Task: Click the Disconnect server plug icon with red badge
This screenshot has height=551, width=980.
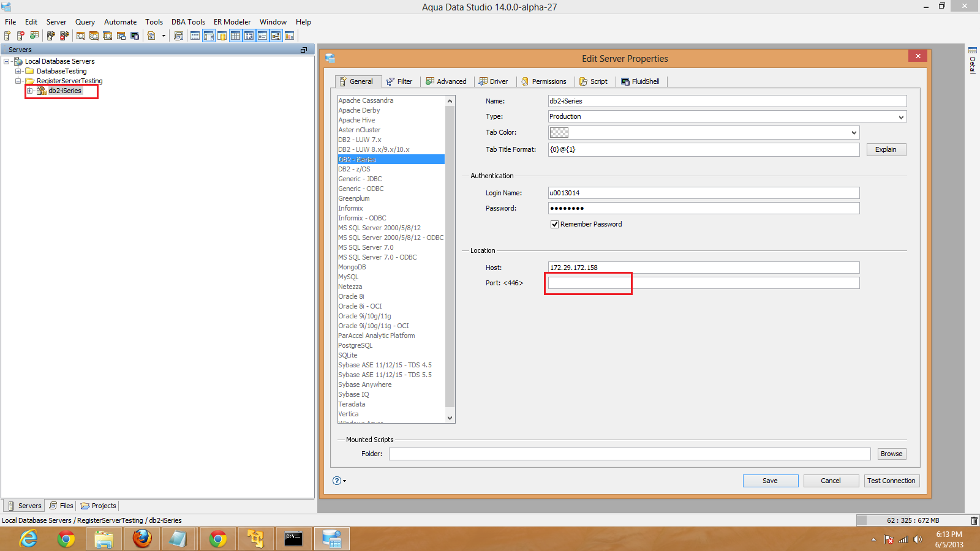Action: 64,36
